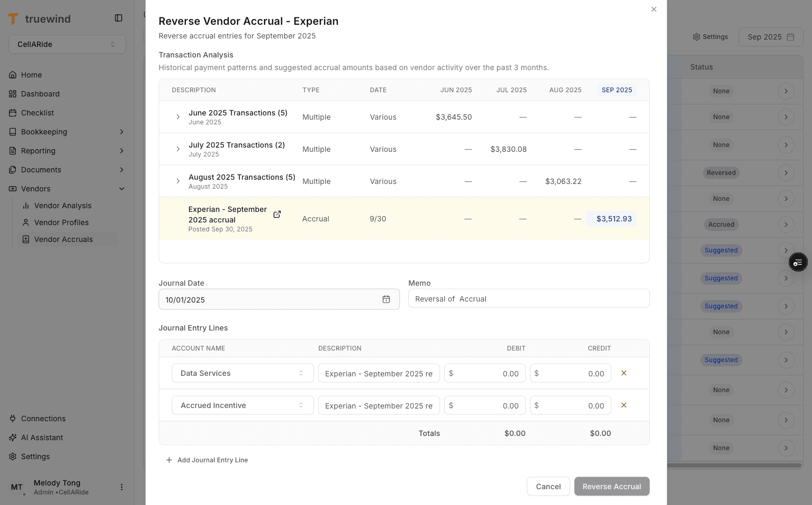The image size is (812, 505).
Task: Expand the Reporting menu chevron
Action: [122, 151]
